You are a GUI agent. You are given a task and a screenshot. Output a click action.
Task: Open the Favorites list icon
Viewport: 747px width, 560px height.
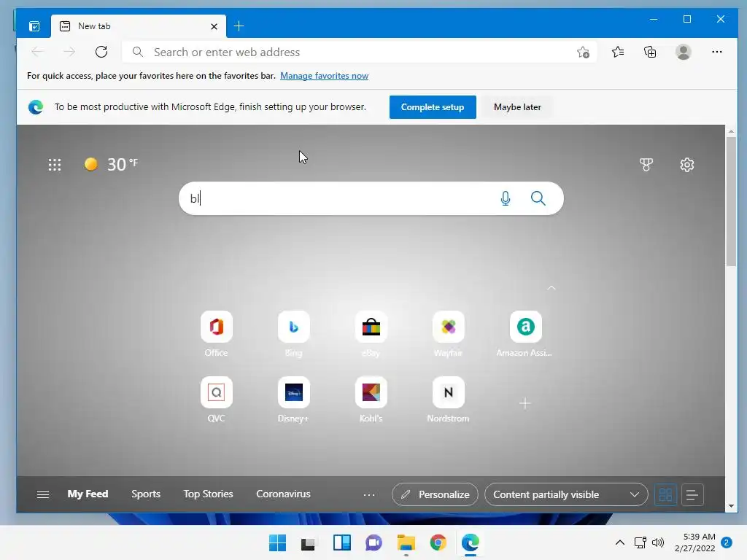point(618,52)
